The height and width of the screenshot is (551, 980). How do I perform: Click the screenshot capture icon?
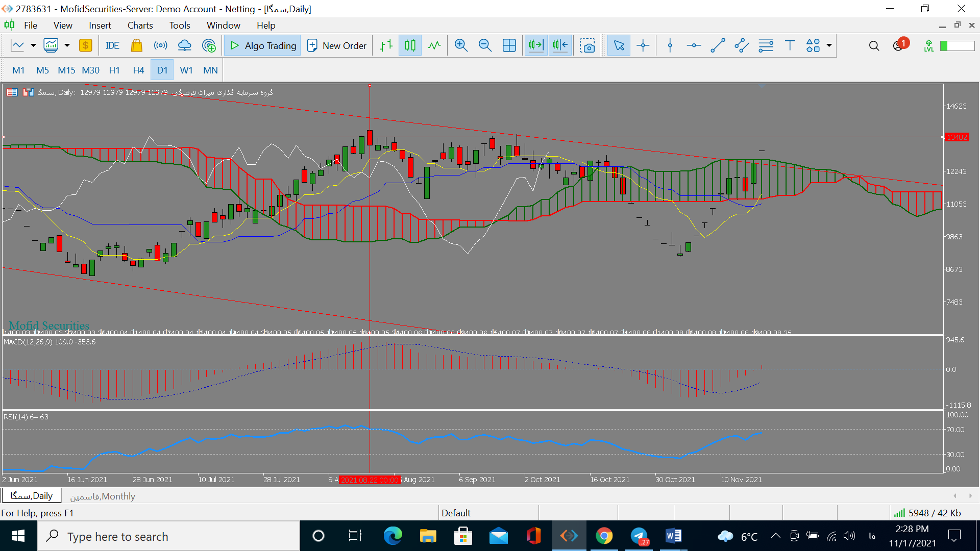[x=586, y=46]
